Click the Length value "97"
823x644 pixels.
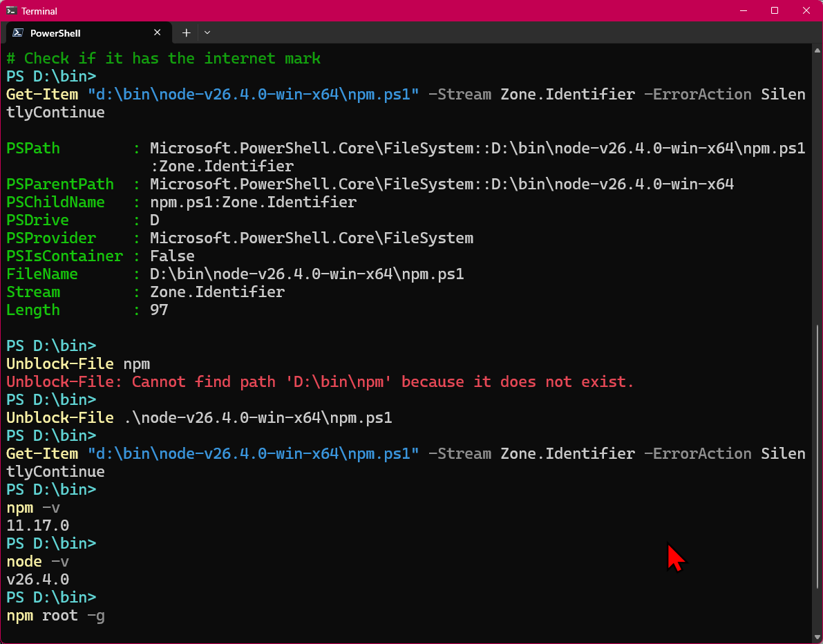pos(159,310)
